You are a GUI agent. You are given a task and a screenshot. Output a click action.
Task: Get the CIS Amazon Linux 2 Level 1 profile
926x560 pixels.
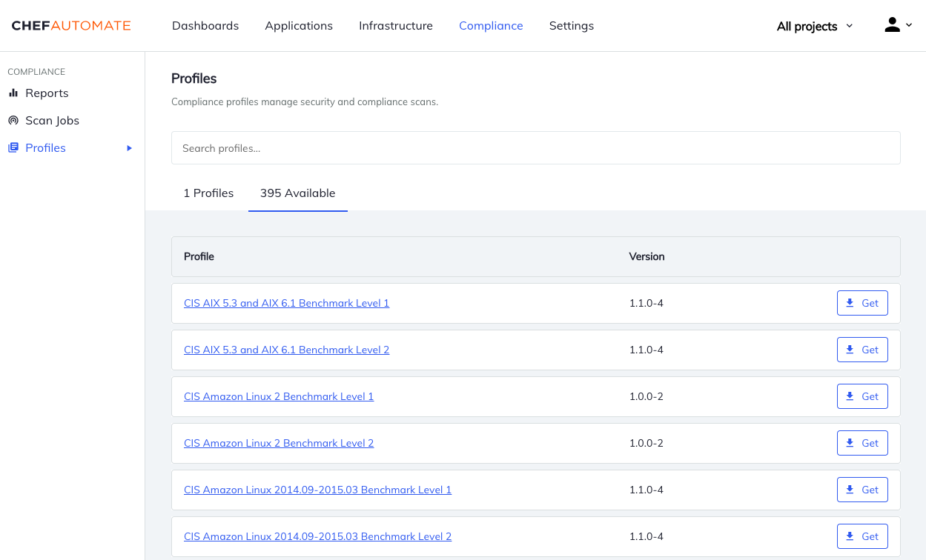pos(861,396)
